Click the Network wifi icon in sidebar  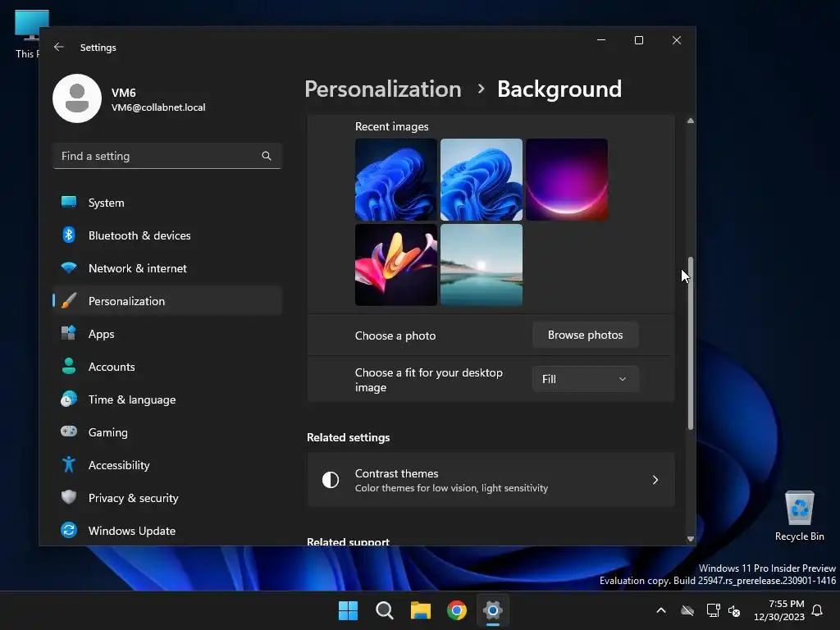point(69,268)
